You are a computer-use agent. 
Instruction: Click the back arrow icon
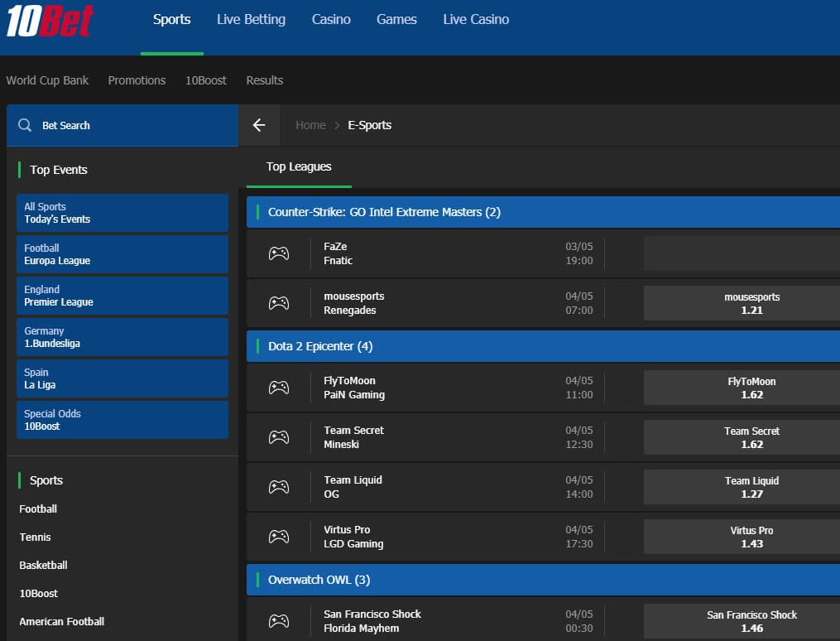259,125
